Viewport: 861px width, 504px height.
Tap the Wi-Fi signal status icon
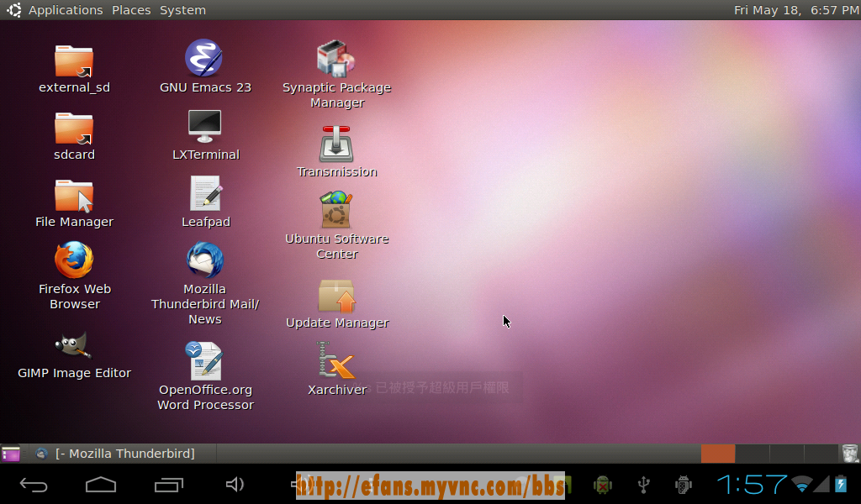point(801,484)
